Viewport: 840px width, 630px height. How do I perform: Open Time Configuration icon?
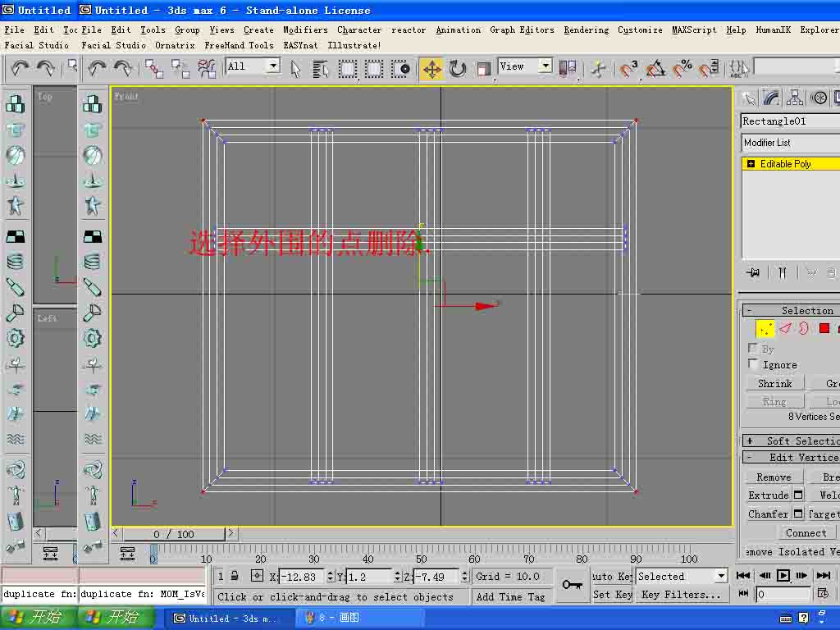[x=823, y=593]
